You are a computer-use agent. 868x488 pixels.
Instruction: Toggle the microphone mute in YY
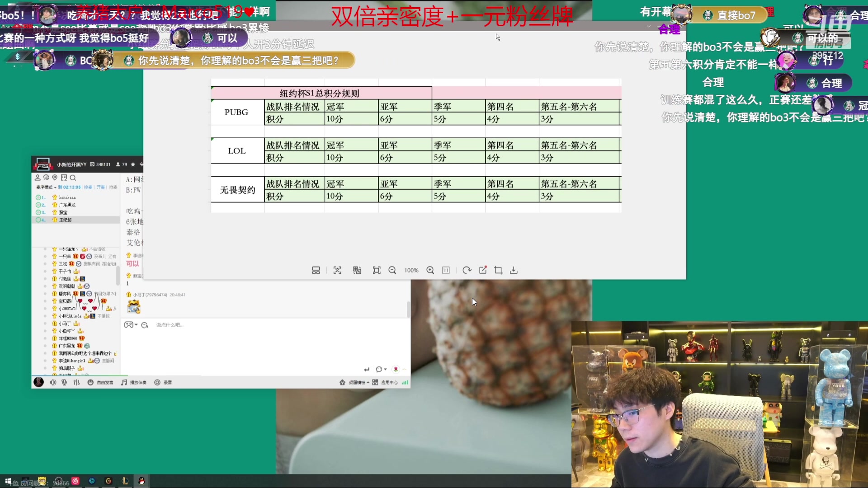coord(64,382)
